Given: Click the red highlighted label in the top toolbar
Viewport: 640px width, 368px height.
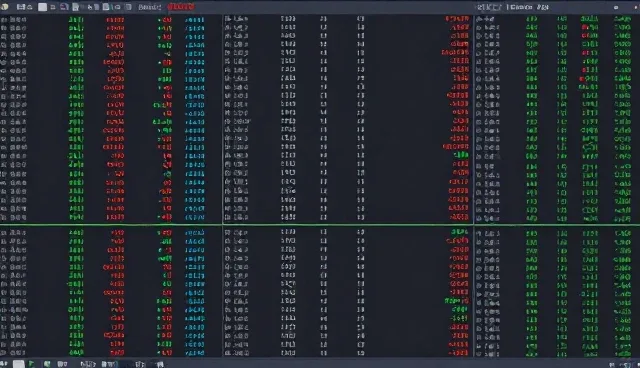Looking at the screenshot, I should [x=181, y=7].
